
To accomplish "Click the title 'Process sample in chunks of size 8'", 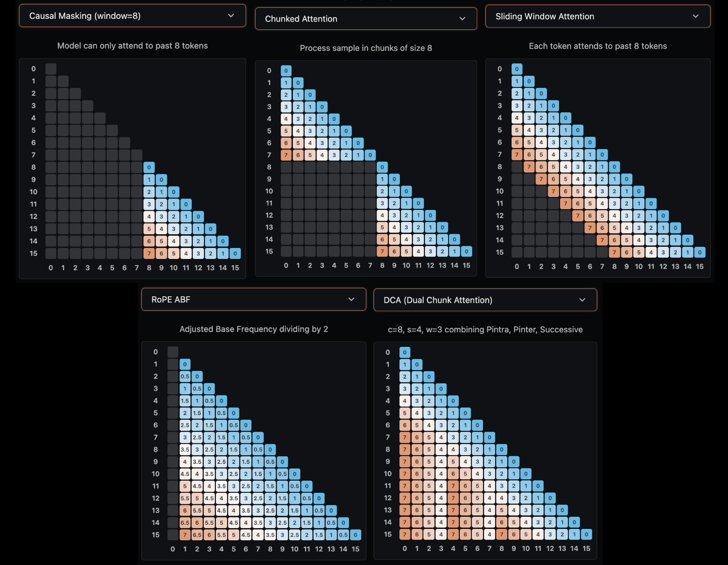I will [x=366, y=48].
